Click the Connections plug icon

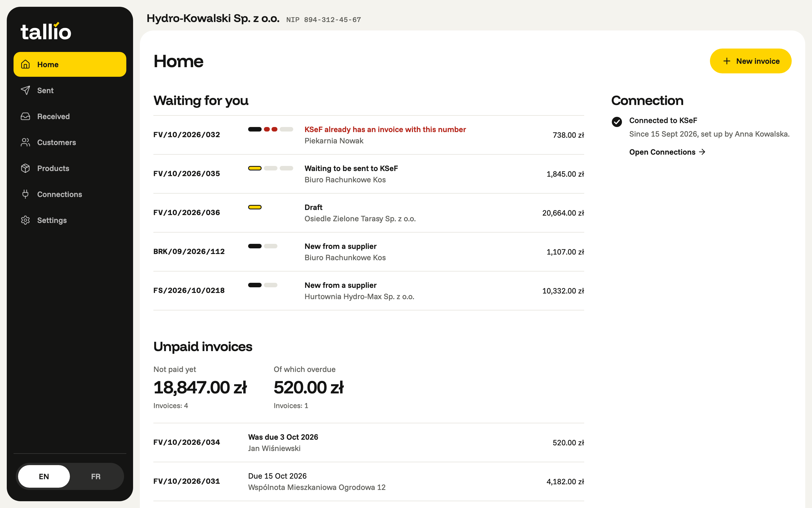point(25,194)
